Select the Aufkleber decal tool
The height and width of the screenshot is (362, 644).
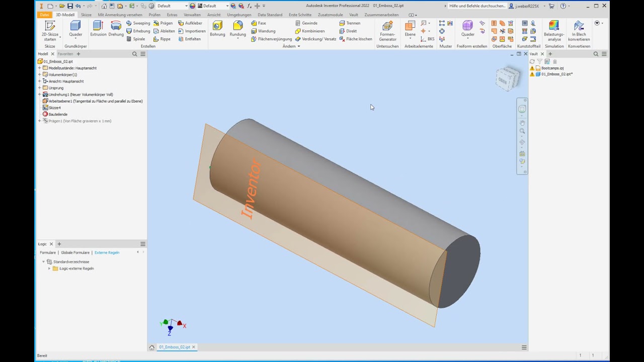[x=190, y=23]
